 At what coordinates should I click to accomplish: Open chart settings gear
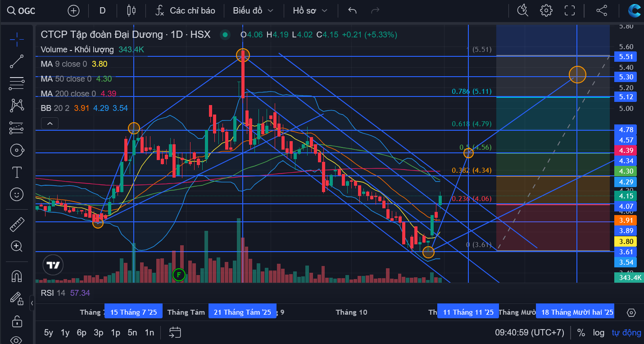coord(546,11)
